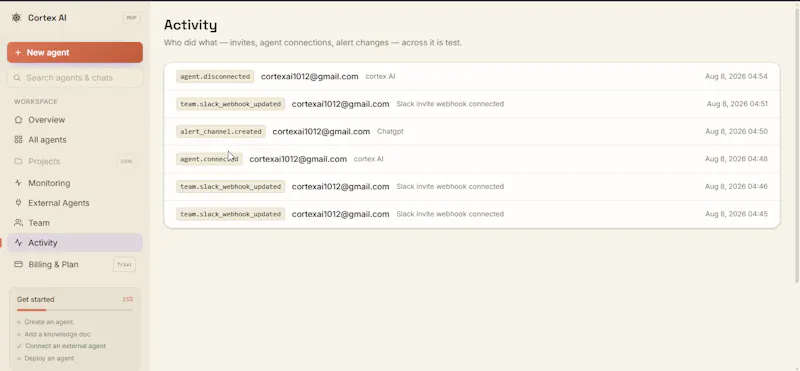Click the vertical page scrollbar
This screenshot has height=371, width=800.
click(797, 145)
